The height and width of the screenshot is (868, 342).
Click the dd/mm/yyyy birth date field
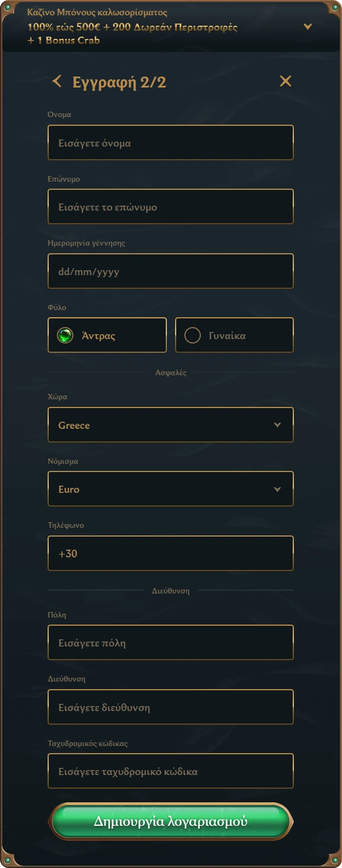171,271
